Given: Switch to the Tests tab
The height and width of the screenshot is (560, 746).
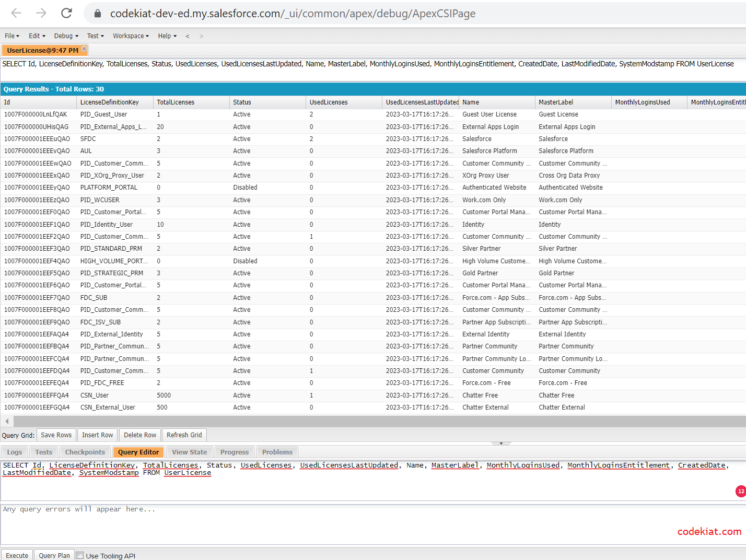Looking at the screenshot, I should tap(44, 452).
